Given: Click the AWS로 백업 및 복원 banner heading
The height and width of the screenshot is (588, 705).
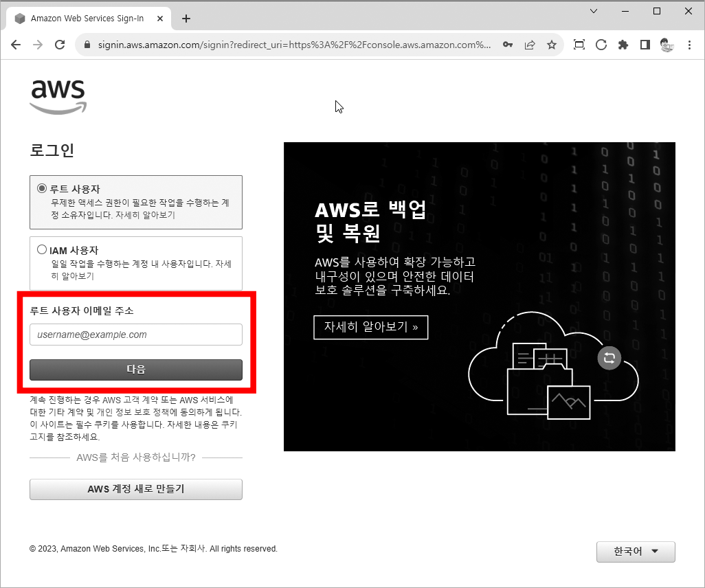Looking at the screenshot, I should pyautogui.click(x=370, y=221).
